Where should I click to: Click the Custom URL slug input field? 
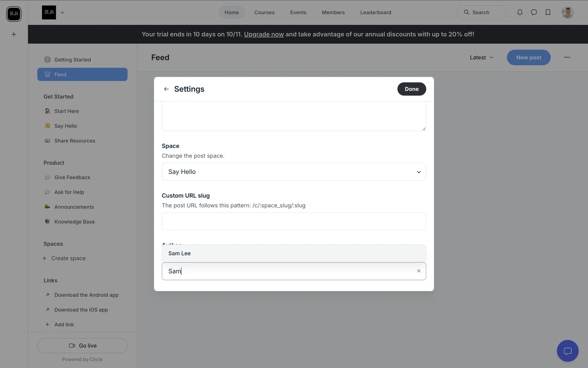[x=294, y=221]
